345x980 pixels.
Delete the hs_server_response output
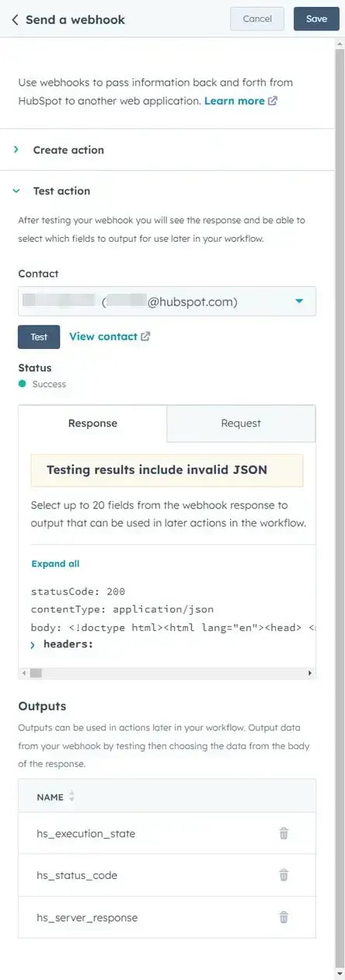[284, 917]
